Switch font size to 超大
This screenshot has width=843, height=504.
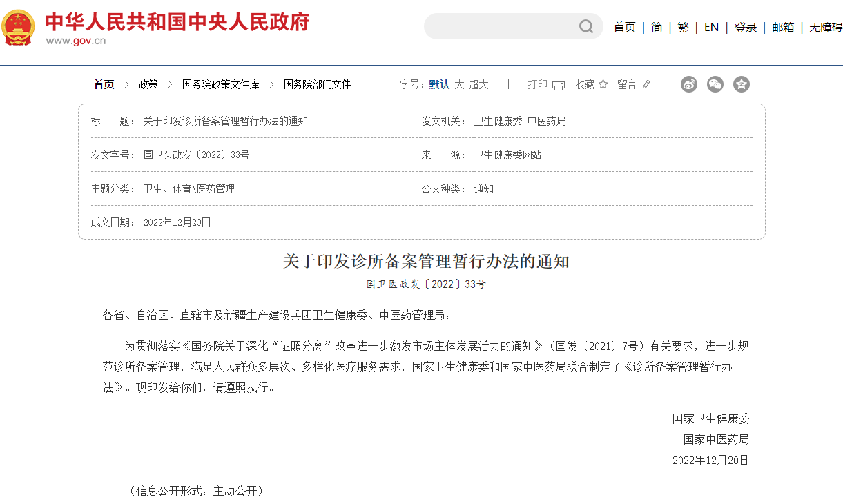(x=478, y=84)
